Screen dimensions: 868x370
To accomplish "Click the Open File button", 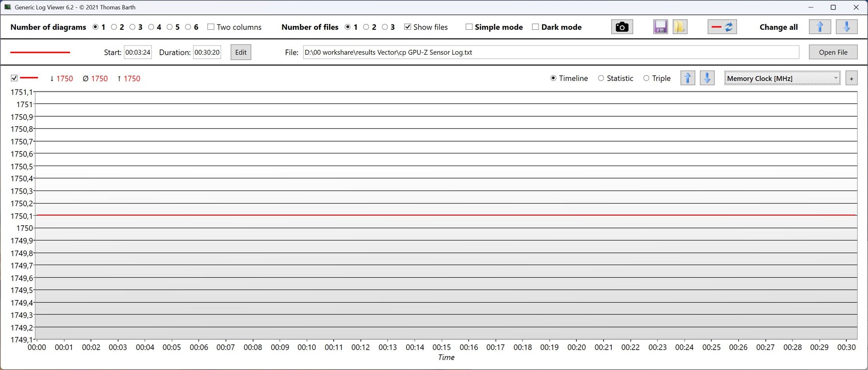I will tap(833, 52).
